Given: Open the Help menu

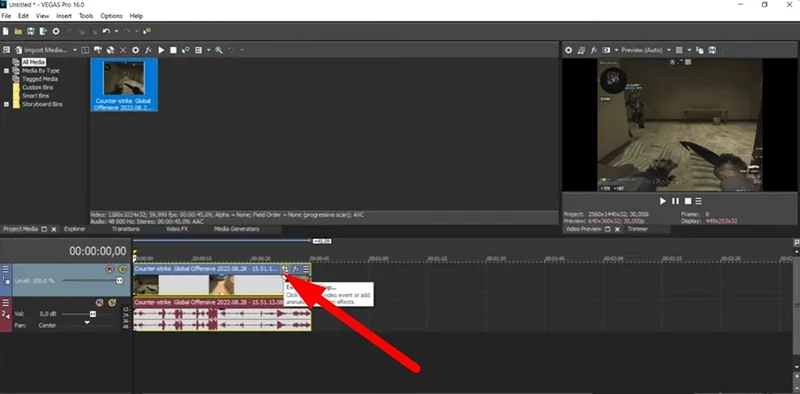Looking at the screenshot, I should click(136, 16).
